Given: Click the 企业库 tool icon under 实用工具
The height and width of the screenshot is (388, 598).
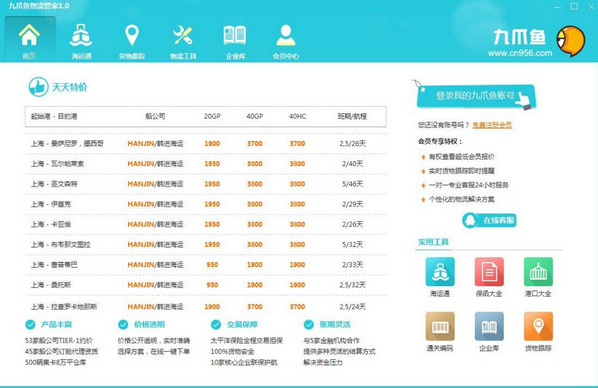Looking at the screenshot, I should (x=489, y=326).
